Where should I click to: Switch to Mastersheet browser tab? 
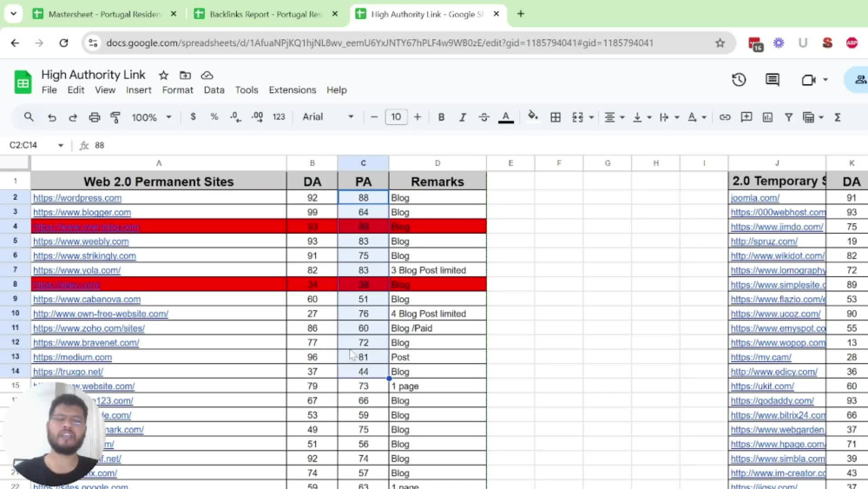click(104, 14)
